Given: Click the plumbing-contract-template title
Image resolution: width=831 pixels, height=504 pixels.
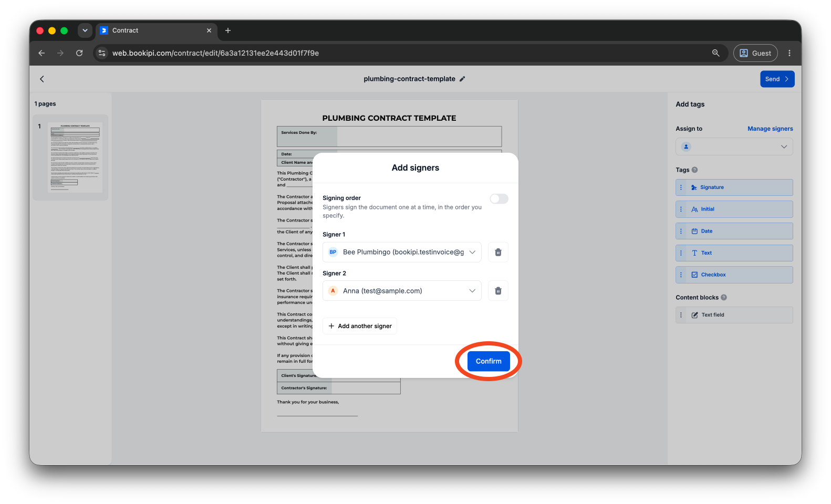Looking at the screenshot, I should click(409, 79).
